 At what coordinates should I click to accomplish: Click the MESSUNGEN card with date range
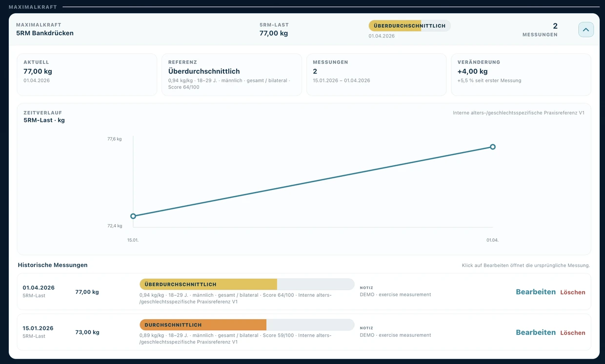[376, 75]
